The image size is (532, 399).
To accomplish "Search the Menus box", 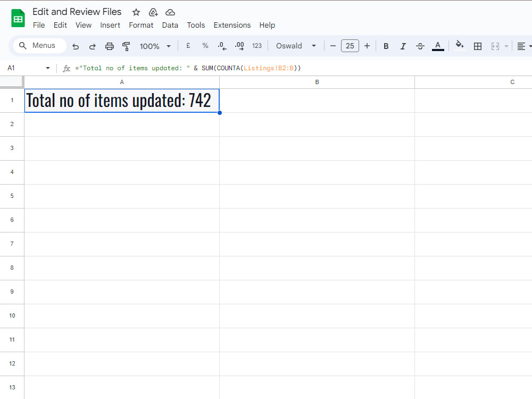I will click(x=39, y=45).
